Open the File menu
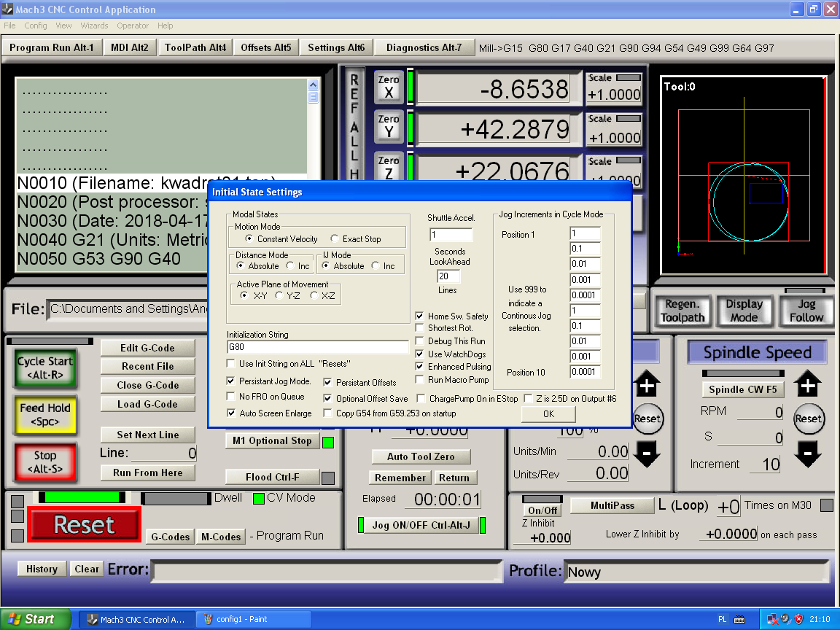The image size is (840, 630). click(9, 26)
